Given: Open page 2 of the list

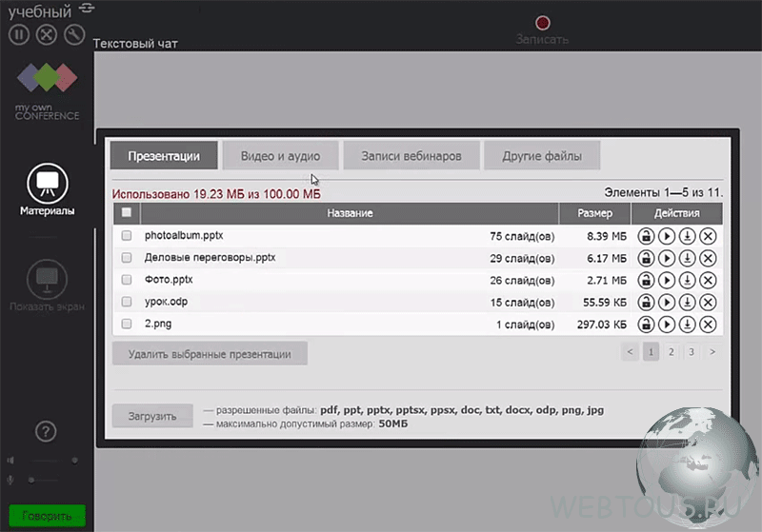Looking at the screenshot, I should coord(672,351).
